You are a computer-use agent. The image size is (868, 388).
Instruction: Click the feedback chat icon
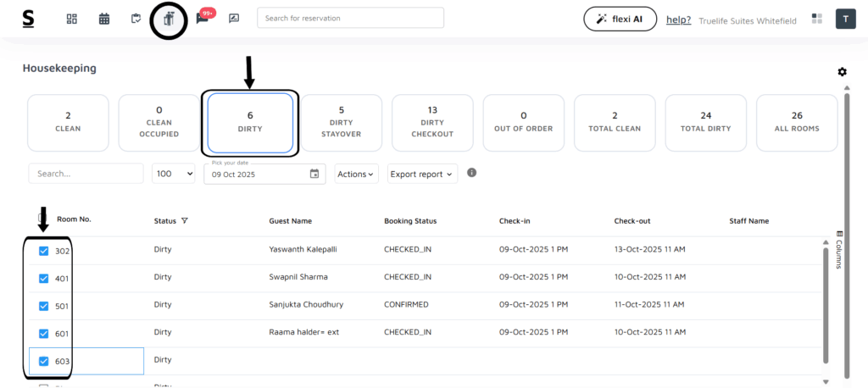click(x=234, y=19)
